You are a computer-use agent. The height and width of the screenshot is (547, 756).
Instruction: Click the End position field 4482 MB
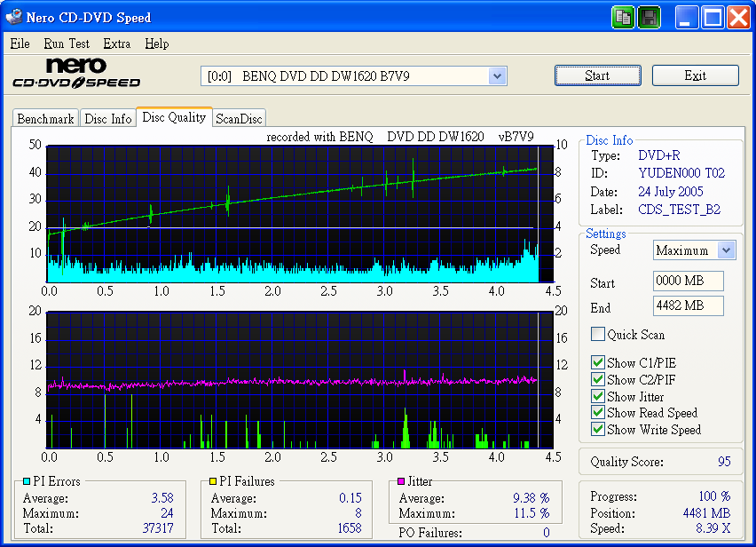[x=688, y=305]
